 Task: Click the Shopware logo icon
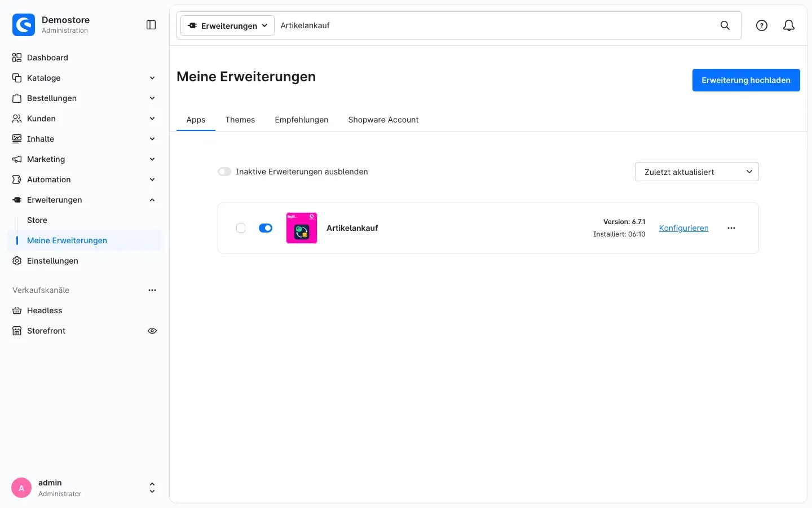24,25
